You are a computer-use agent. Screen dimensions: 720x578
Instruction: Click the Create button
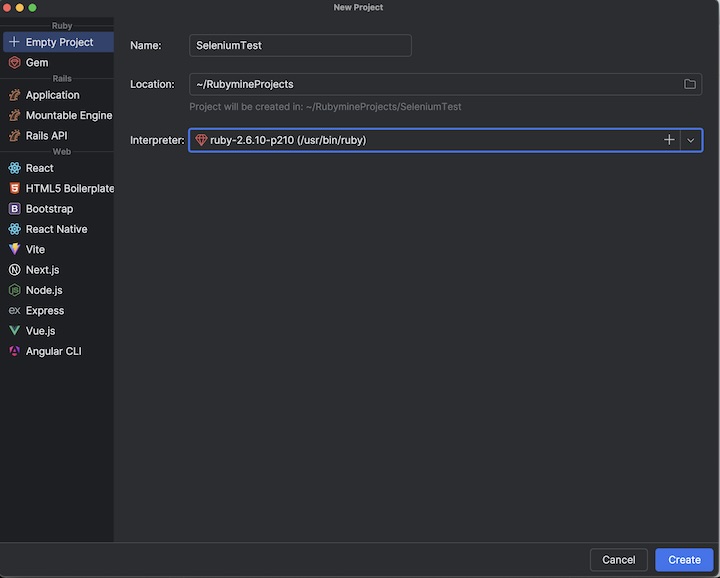pos(684,560)
